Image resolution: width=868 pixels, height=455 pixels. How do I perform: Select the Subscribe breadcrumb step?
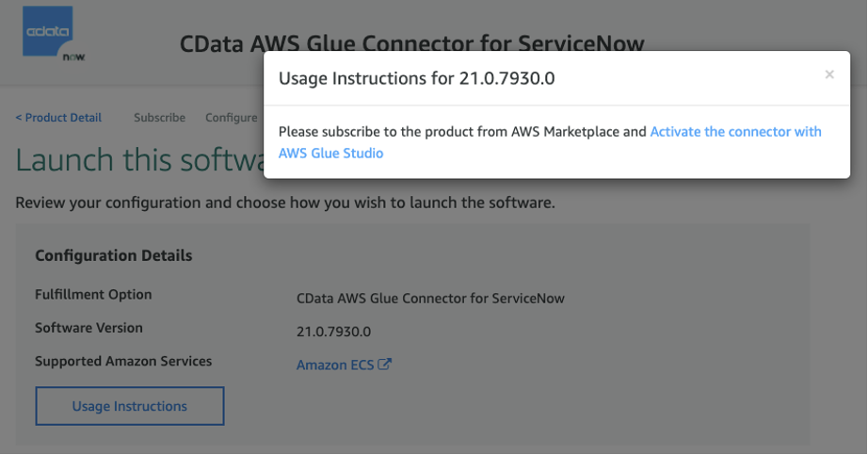[x=159, y=118]
